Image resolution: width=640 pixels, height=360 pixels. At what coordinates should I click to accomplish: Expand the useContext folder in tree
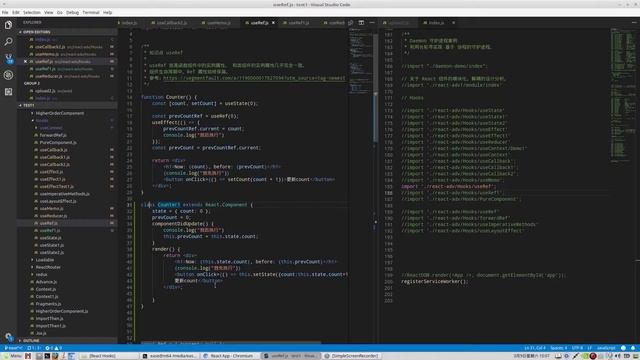coord(51,128)
